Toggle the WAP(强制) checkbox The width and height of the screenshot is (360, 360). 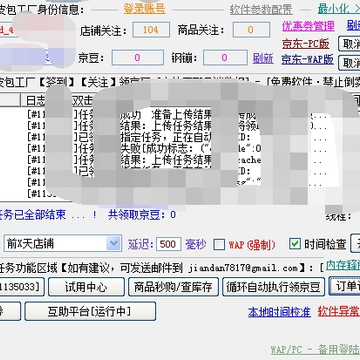click(x=219, y=244)
